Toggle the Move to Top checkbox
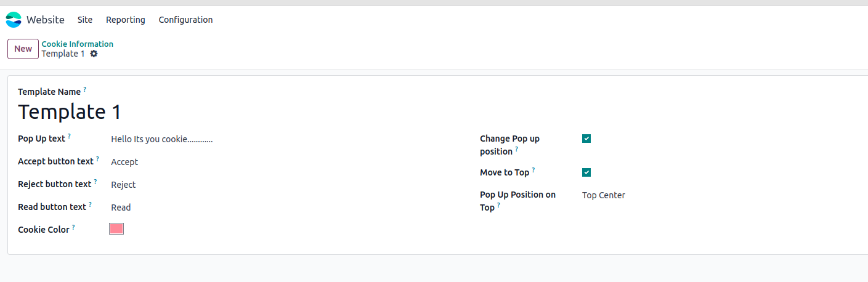This screenshot has height=282, width=868. [586, 172]
